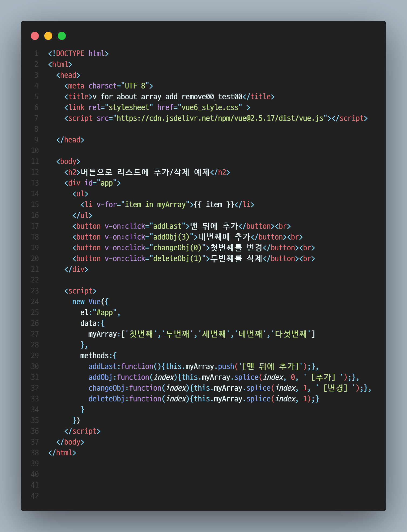Click the <!DOCTYPE html> declaration
407x532 pixels.
(x=78, y=53)
